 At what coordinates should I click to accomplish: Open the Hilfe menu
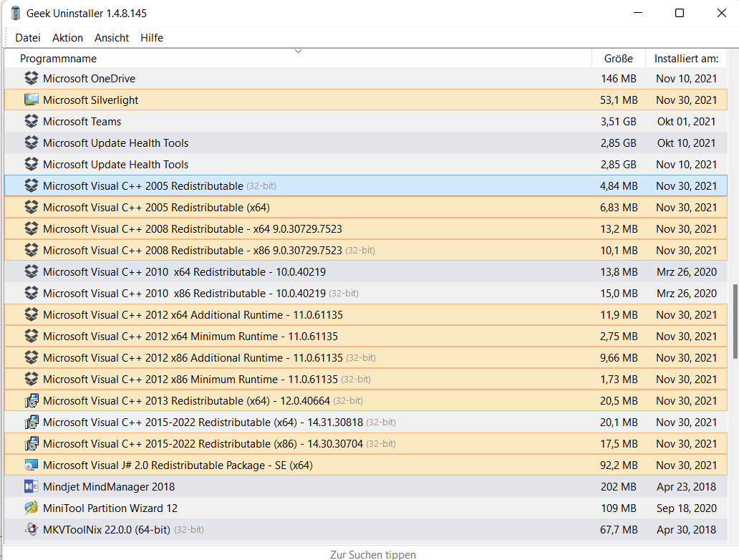[x=152, y=38]
